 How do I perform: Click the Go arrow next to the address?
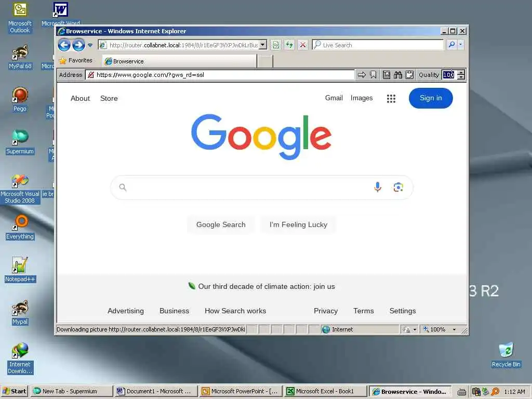pyautogui.click(x=362, y=75)
